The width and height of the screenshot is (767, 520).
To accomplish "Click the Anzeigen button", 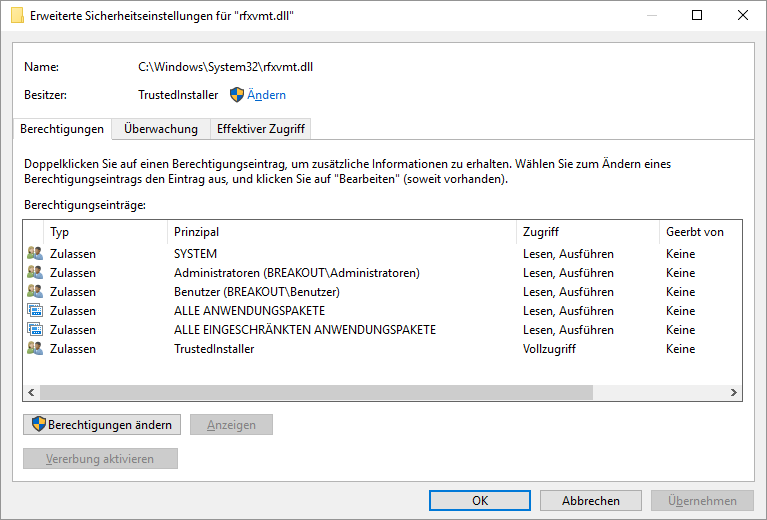I will pyautogui.click(x=231, y=425).
